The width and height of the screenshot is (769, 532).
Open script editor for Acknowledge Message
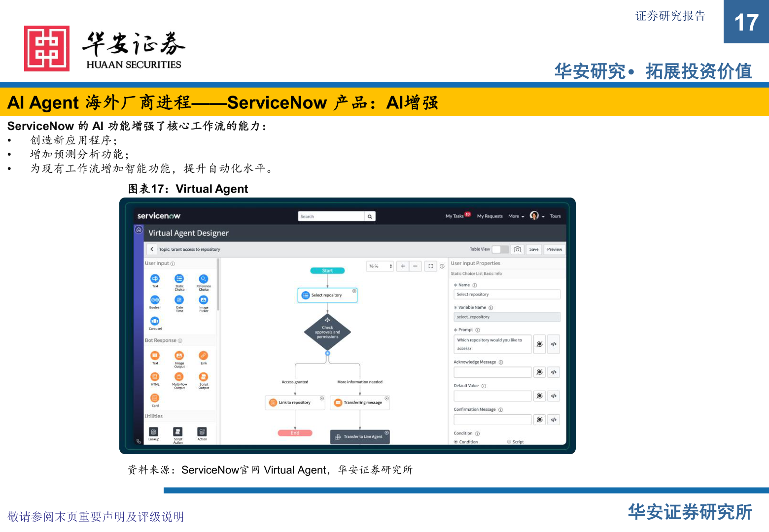(554, 372)
